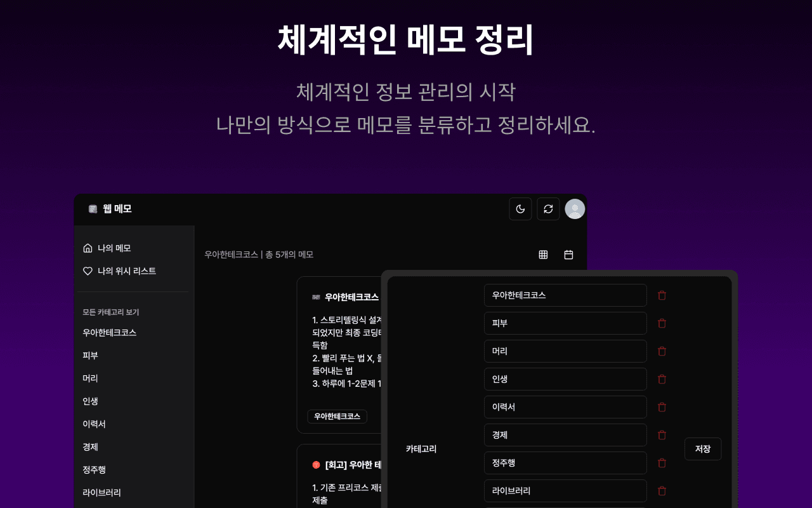This screenshot has width=812, height=508.
Task: Click the 우아한테크코스 tag on memo card
Action: point(337,417)
